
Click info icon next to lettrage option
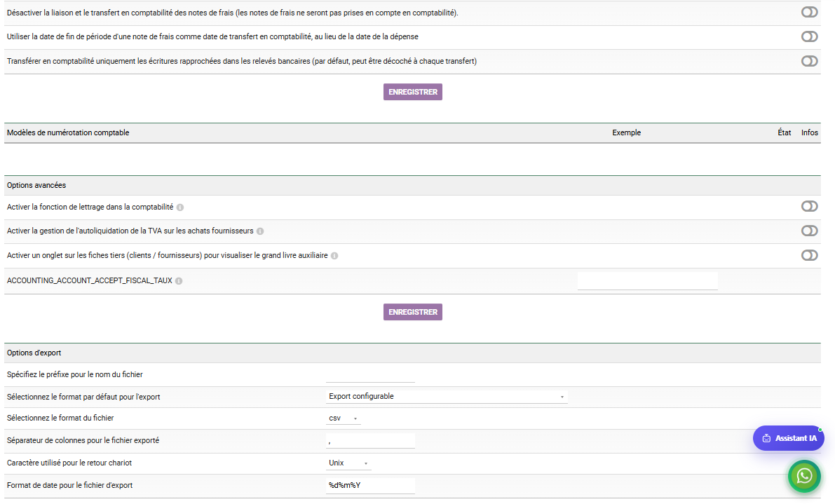(180, 207)
